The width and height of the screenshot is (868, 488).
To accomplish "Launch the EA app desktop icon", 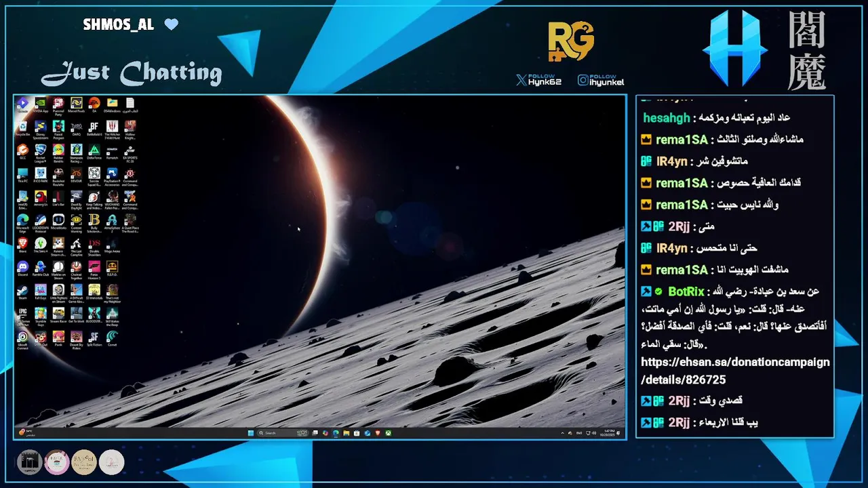I will pos(94,105).
